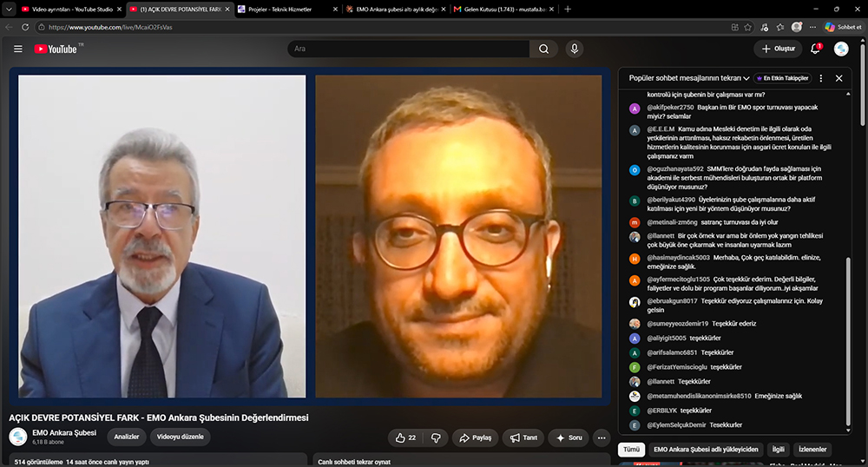Viewport: 868px width, 467px height.
Task: Click the En Etkin Takipçiler chip
Action: click(x=783, y=79)
